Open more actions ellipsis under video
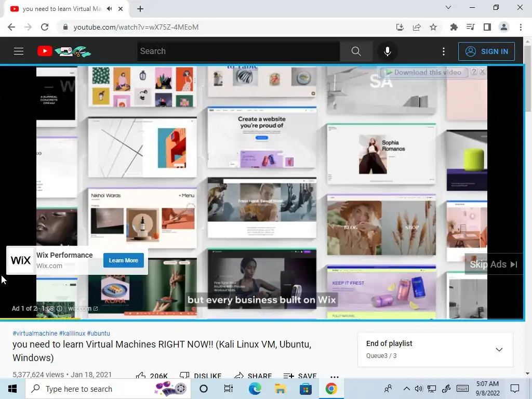The height and width of the screenshot is (399, 532). 335,376
